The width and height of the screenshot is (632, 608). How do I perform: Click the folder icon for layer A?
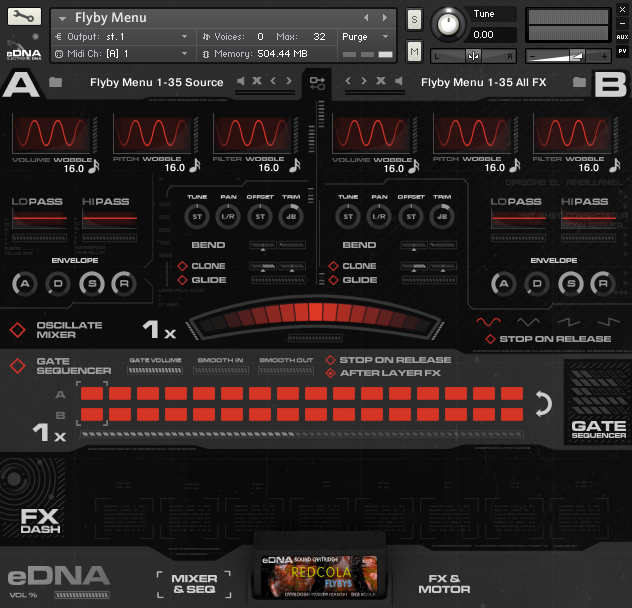click(55, 82)
